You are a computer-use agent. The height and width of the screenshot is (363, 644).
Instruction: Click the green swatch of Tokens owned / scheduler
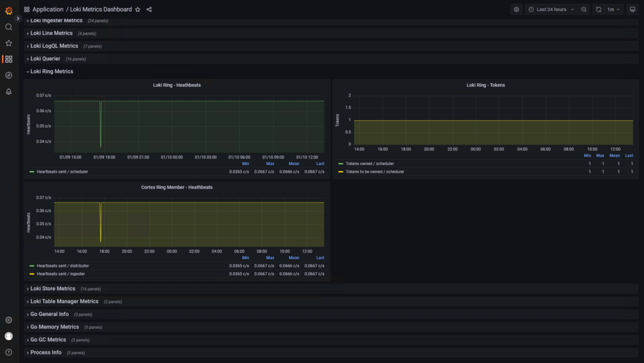tap(341, 164)
